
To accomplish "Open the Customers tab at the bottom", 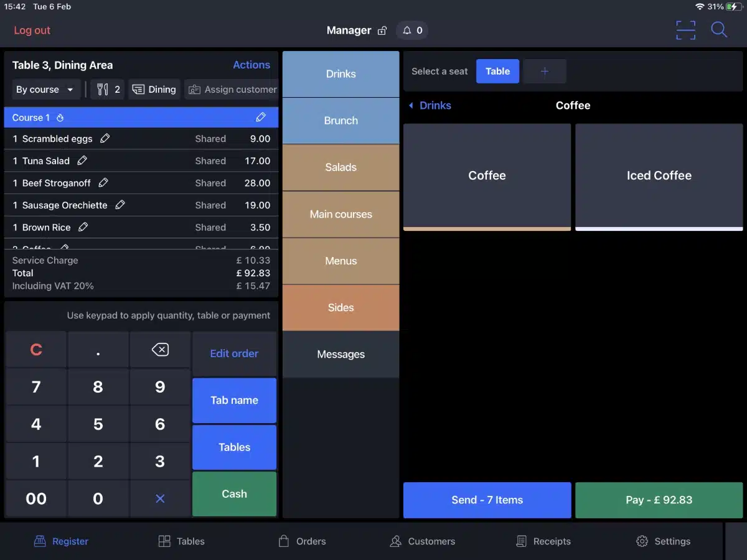I will coord(422,541).
